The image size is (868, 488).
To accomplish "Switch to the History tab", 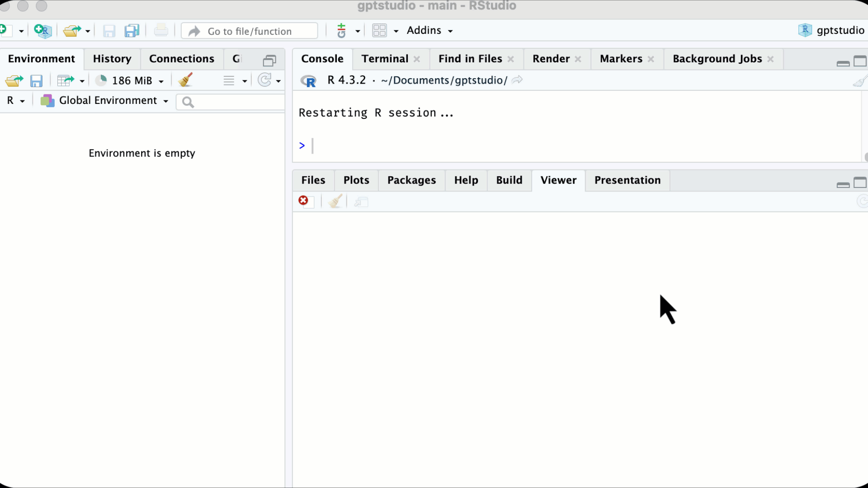I will point(112,59).
